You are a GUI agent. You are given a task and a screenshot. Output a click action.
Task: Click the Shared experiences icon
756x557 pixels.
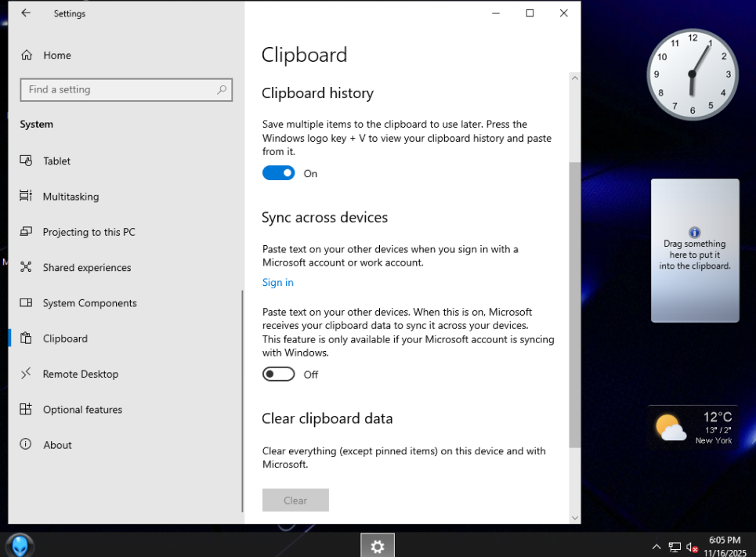26,267
